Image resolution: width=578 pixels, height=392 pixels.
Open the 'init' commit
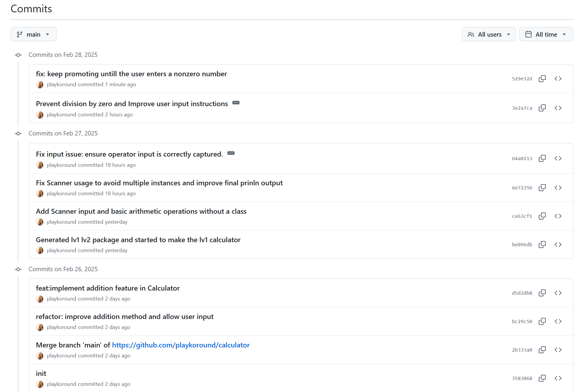point(41,374)
